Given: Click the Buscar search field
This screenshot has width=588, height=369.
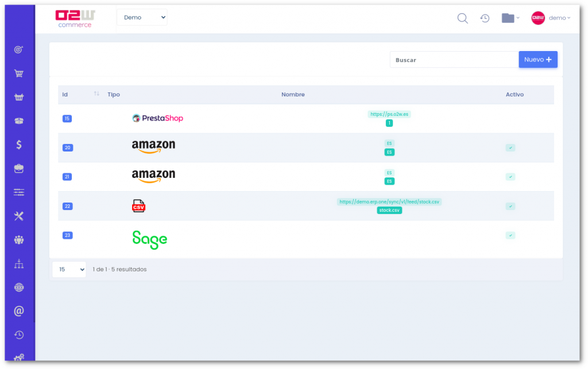Looking at the screenshot, I should tap(454, 60).
